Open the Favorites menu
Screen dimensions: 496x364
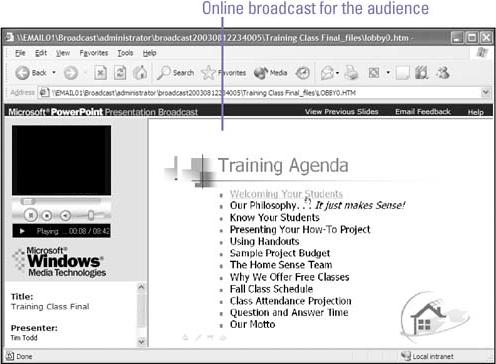coord(94,53)
